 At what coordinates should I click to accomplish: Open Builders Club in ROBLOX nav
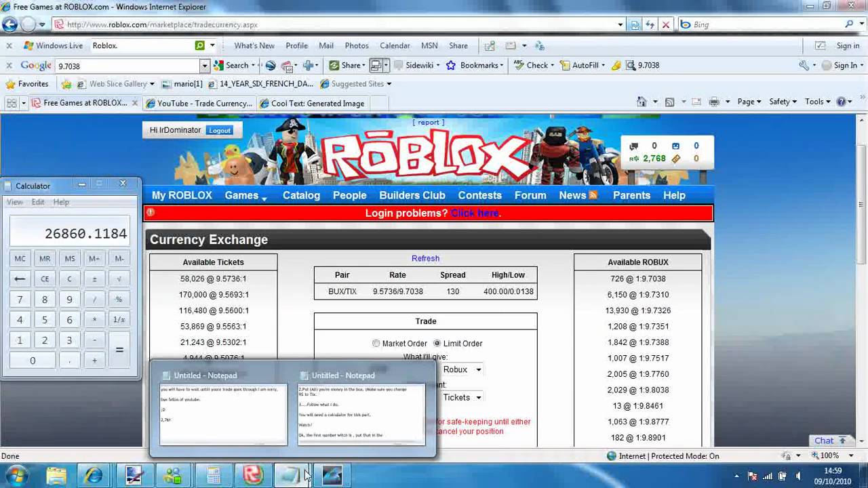[412, 195]
